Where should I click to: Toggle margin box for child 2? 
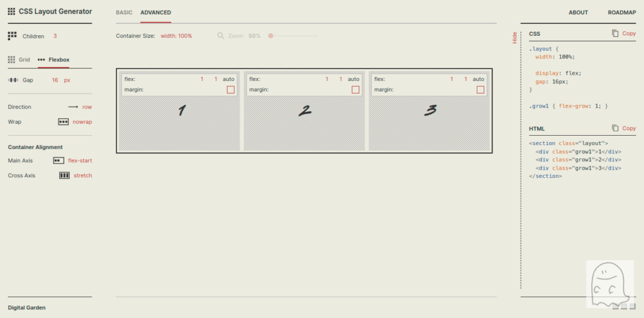point(356,89)
